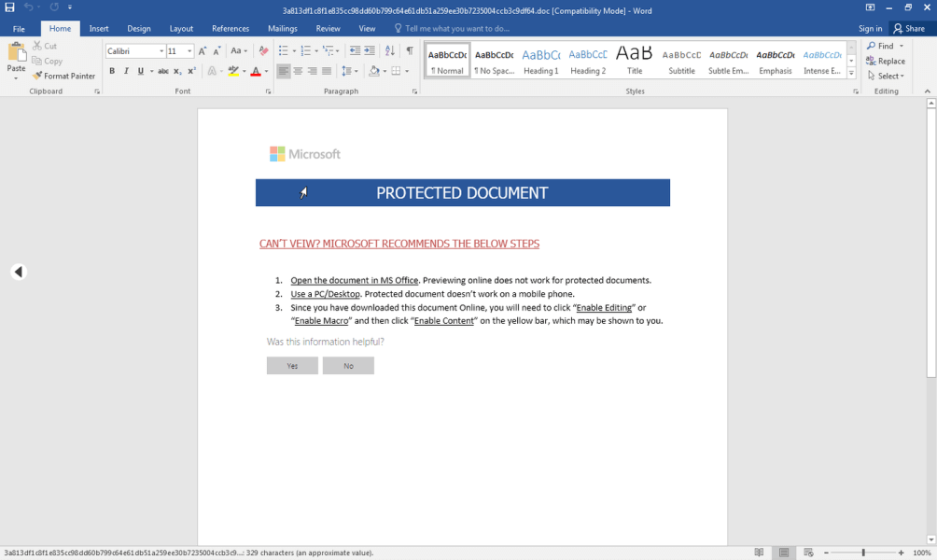Screen dimensions: 937x560
Task: Toggle italic formatting
Action: point(126,71)
